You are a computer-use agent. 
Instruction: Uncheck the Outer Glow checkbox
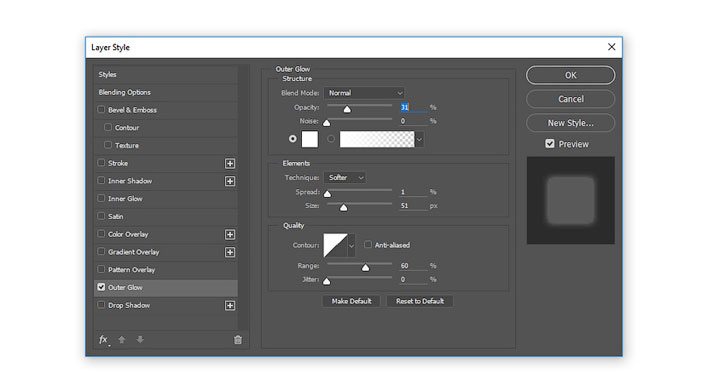click(x=101, y=287)
